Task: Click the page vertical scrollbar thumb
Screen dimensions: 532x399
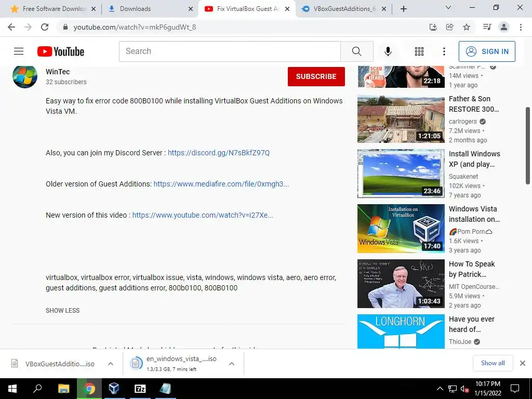Action: click(x=528, y=146)
